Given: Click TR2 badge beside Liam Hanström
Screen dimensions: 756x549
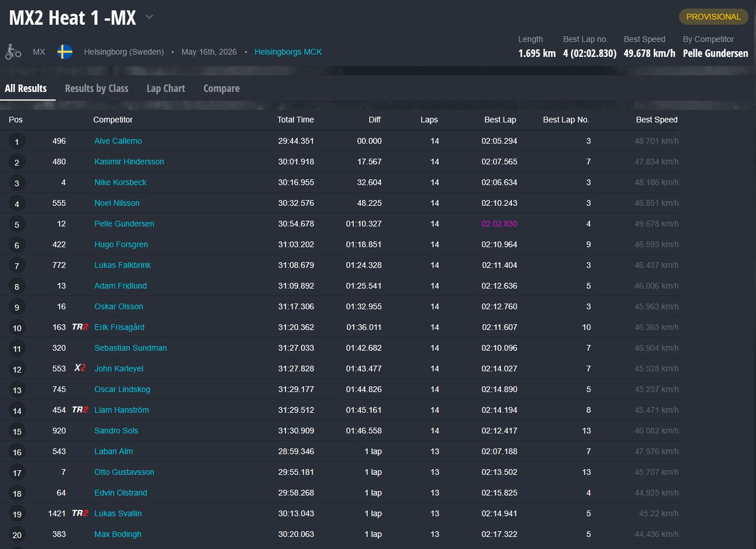Looking at the screenshot, I should 80,410.
